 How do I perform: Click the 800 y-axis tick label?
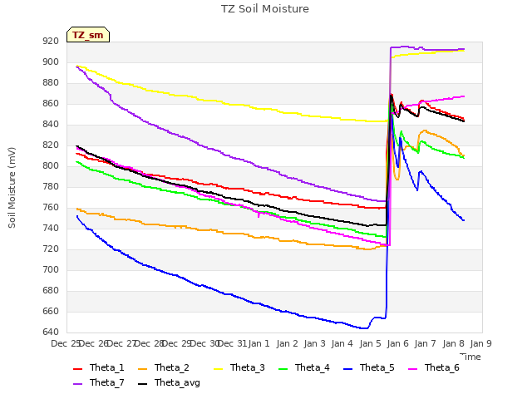[x=51, y=165]
